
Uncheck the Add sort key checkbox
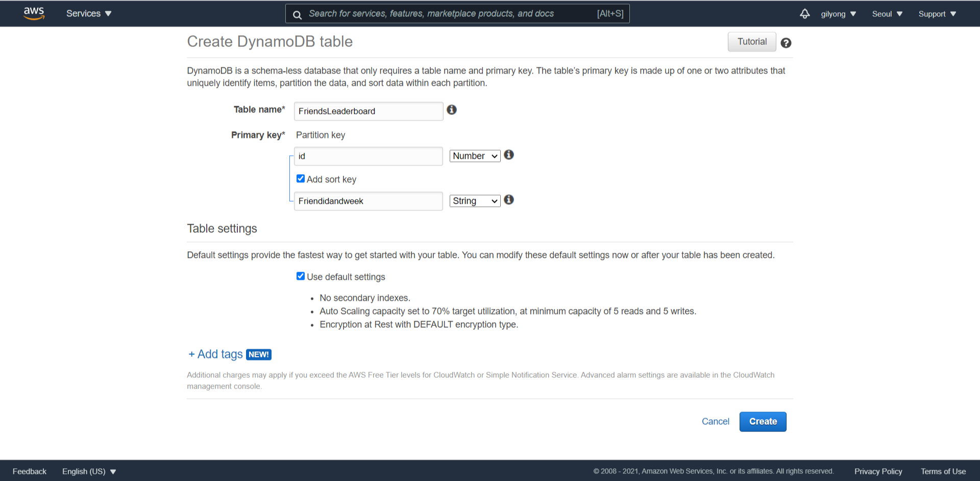(301, 179)
